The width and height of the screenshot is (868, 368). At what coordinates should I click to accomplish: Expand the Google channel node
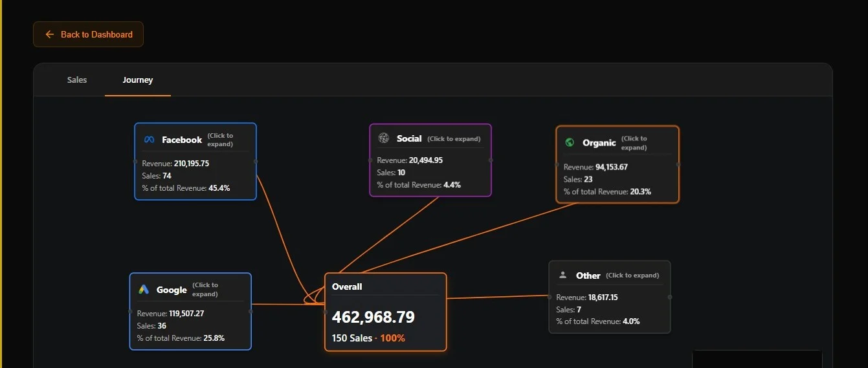click(x=190, y=311)
